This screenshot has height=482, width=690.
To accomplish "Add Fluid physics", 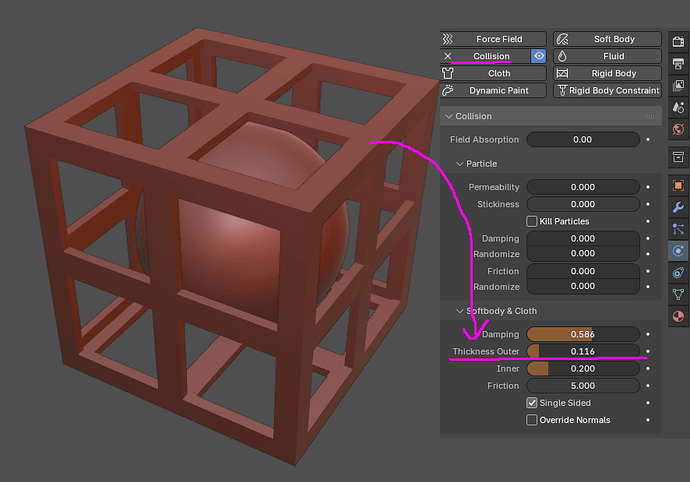I will coord(607,56).
